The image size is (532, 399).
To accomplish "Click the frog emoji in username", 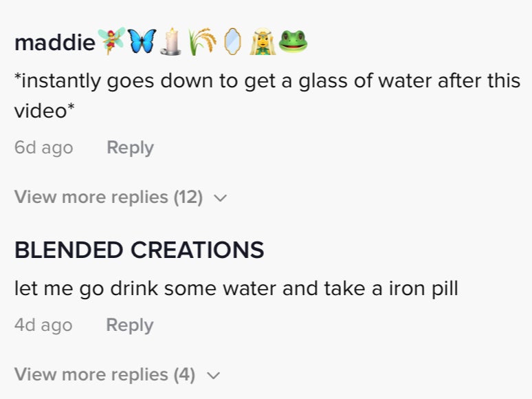I will click(x=293, y=41).
